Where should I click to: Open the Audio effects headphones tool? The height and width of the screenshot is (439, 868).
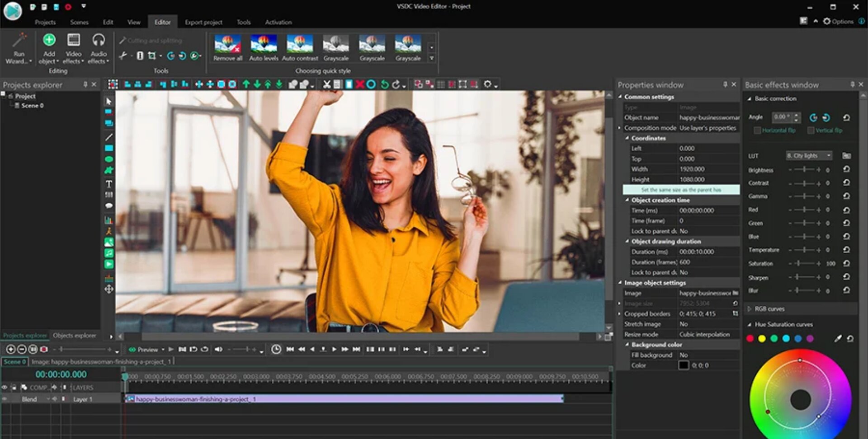coord(98,40)
